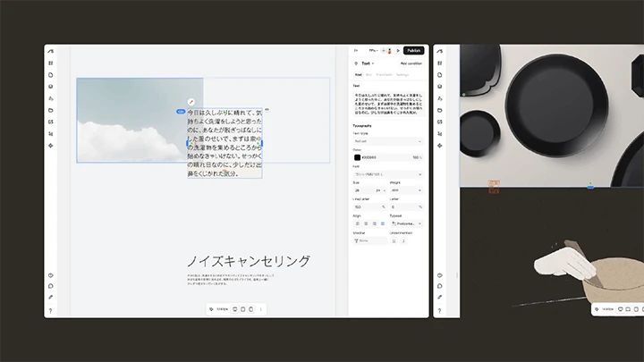Image resolution: width=644 pixels, height=362 pixels.
Task: Click the Add condition button
Action: pos(411,63)
